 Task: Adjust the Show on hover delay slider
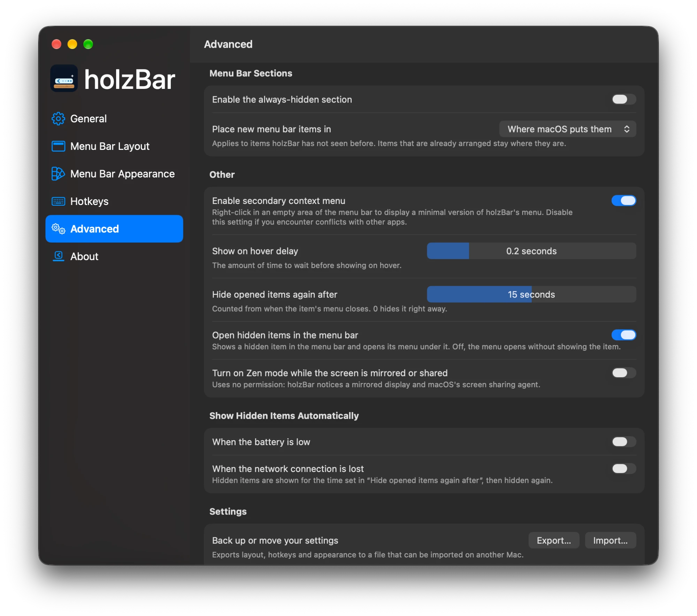coord(531,251)
